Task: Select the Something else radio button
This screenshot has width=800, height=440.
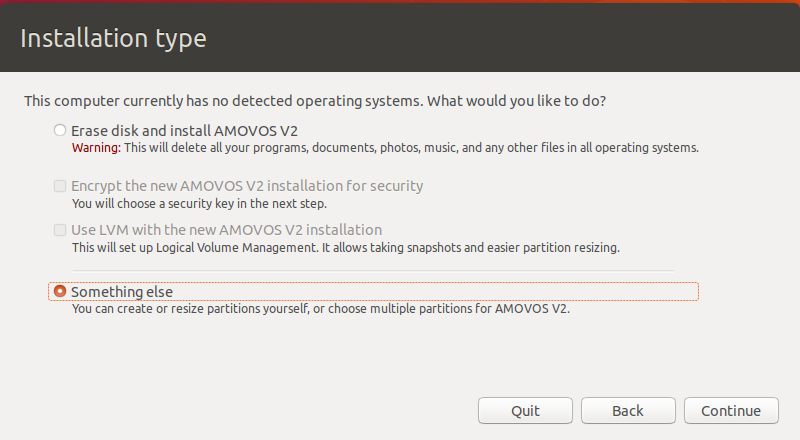Action: point(60,291)
